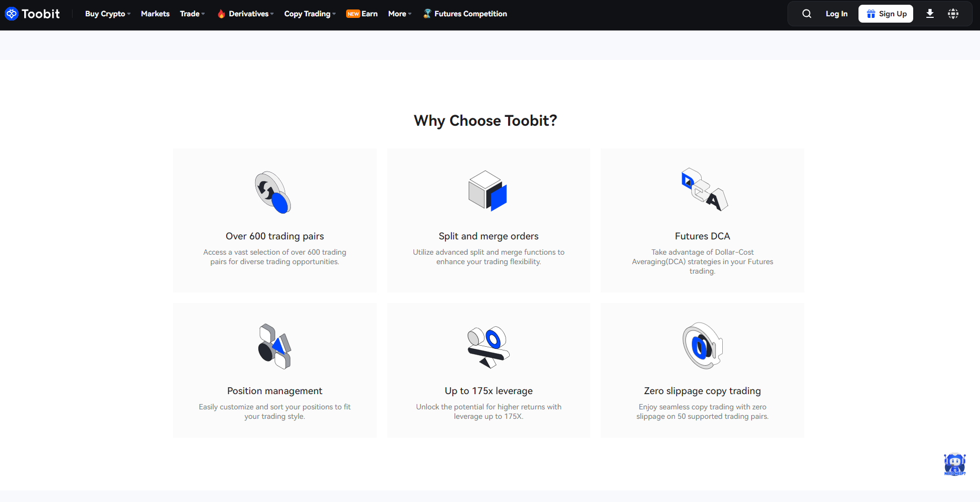Open the Markets menu item
Screen dimensions: 980x502
pos(155,14)
